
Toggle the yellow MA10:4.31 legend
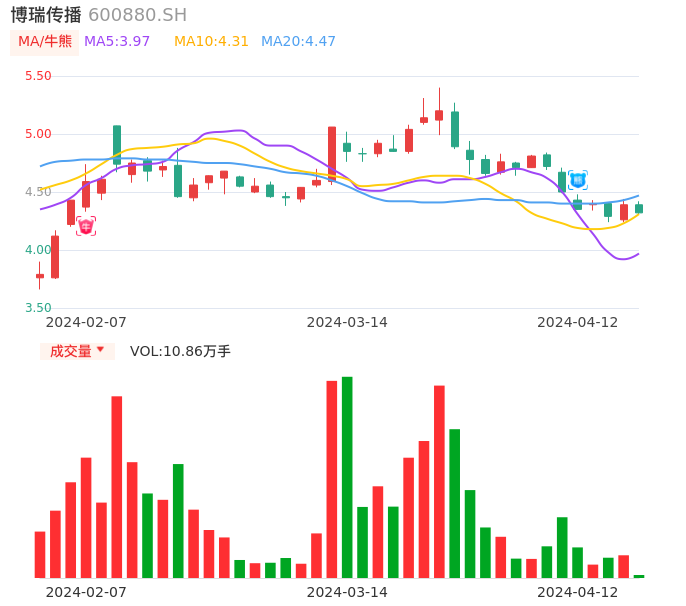pyautogui.click(x=211, y=42)
